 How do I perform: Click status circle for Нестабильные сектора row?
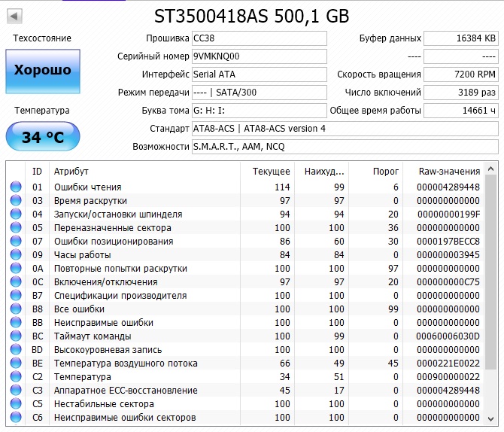coord(16,403)
